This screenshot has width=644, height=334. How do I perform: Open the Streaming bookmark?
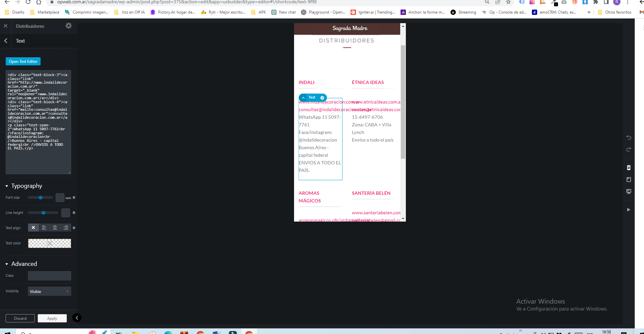pyautogui.click(x=463, y=12)
